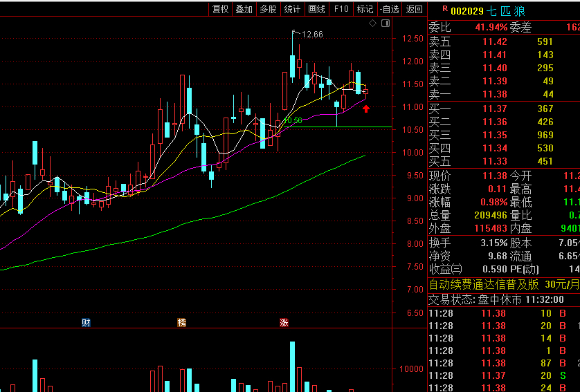The height and width of the screenshot is (392, 580).
Task: Click the 量比 volume ratio label
Action: click(520, 216)
